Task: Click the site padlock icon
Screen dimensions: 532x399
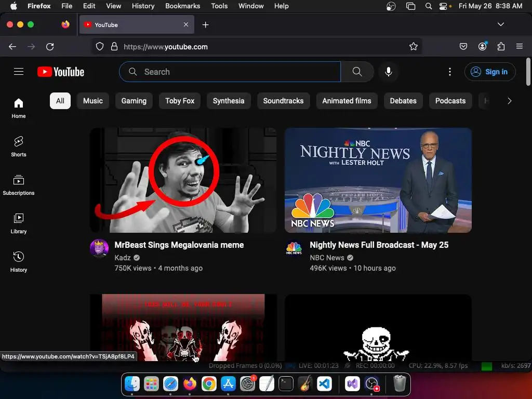Action: tap(114, 46)
